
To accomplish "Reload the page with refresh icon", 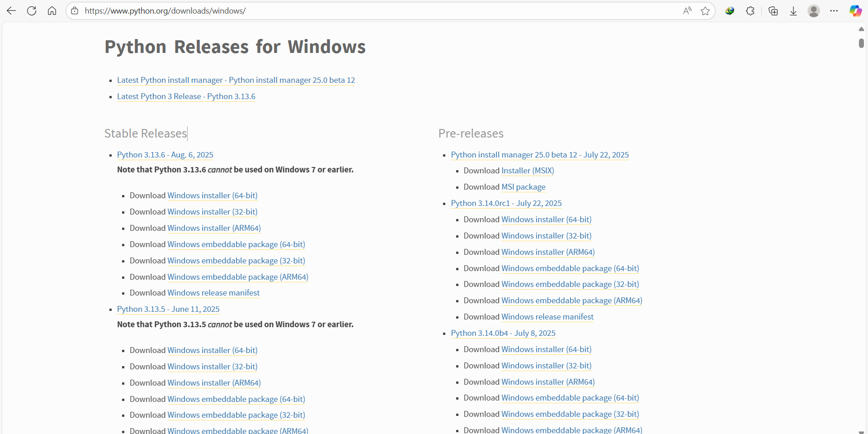I will click(x=32, y=11).
